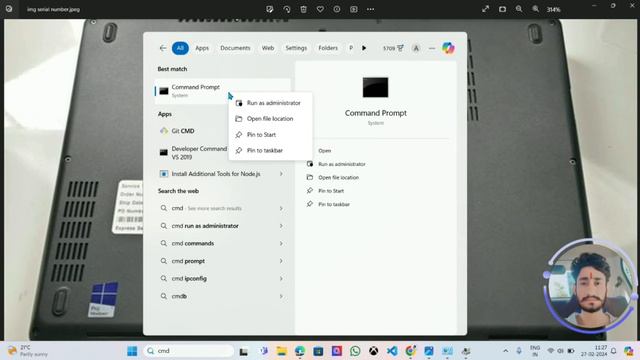Go back using the search panel arrow
The image size is (640, 360).
[162, 48]
